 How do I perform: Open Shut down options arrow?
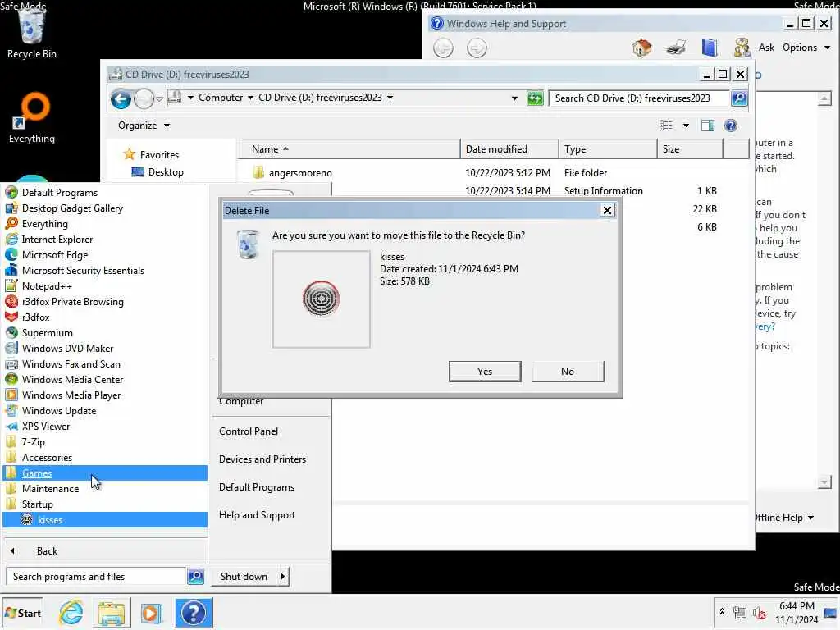tap(283, 577)
